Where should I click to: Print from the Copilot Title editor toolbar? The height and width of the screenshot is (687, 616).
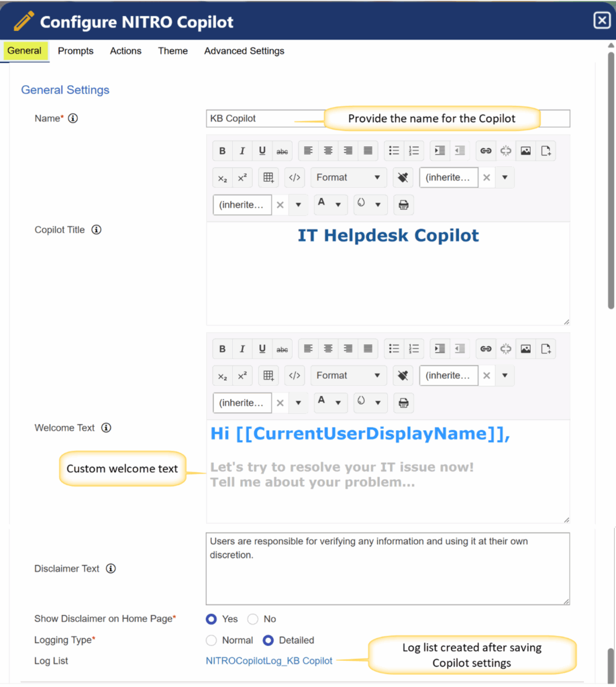(403, 205)
